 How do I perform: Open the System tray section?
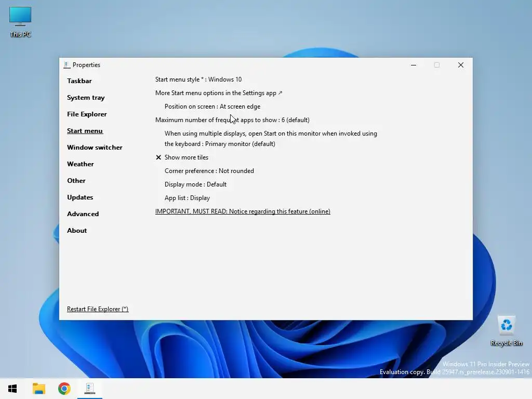click(x=86, y=97)
